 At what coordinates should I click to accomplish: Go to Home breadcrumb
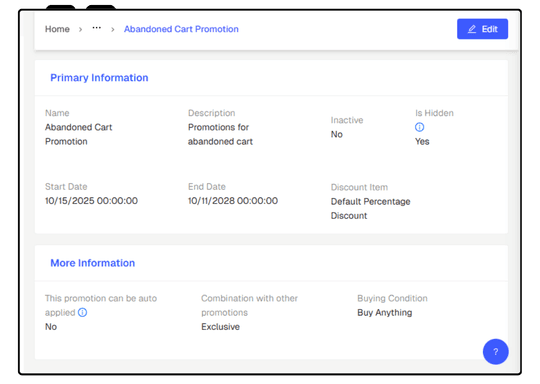57,29
